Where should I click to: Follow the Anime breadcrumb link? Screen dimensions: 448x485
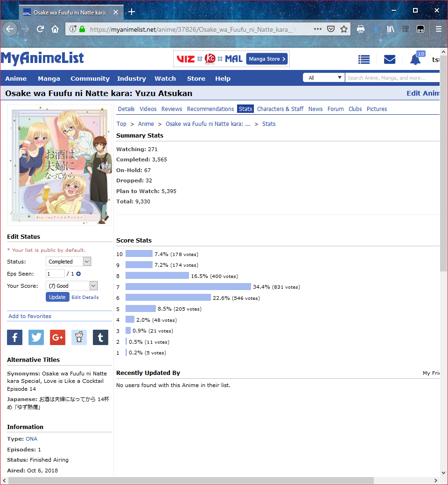point(146,124)
